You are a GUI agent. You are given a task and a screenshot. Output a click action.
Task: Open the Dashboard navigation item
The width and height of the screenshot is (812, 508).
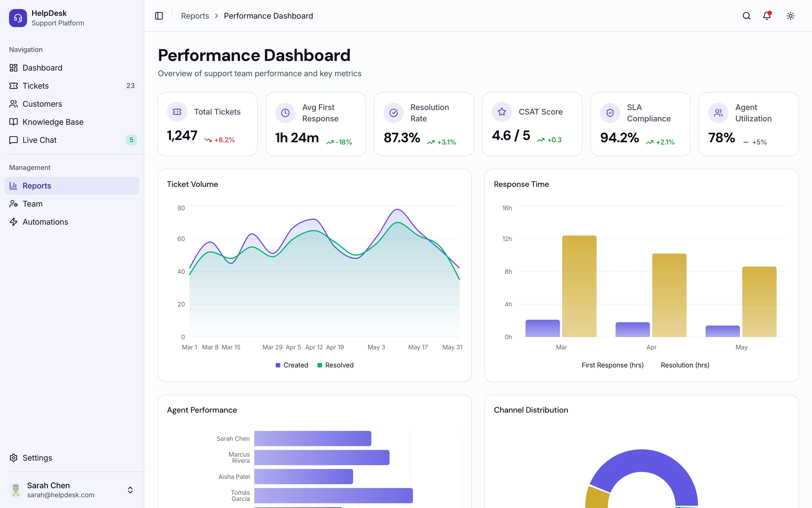(72, 68)
